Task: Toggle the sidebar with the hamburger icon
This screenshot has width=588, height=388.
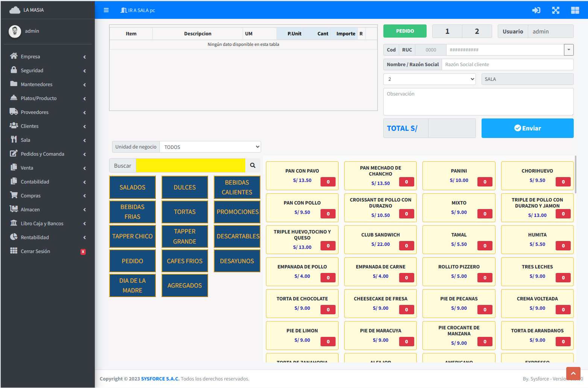Action: [x=106, y=10]
